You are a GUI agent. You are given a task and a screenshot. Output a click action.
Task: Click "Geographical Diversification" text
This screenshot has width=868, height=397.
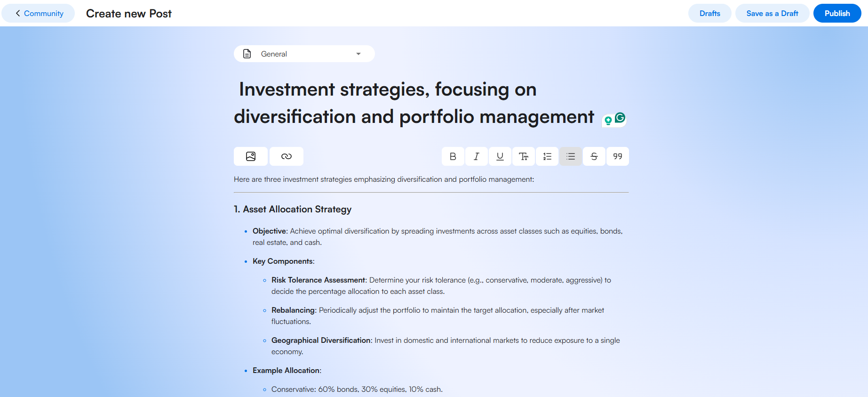tap(321, 340)
